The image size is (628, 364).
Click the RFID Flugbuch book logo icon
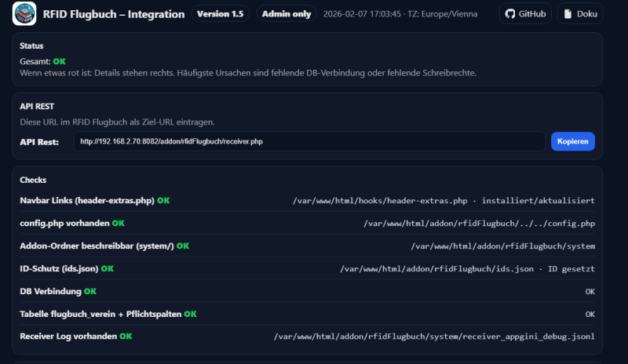(24, 14)
